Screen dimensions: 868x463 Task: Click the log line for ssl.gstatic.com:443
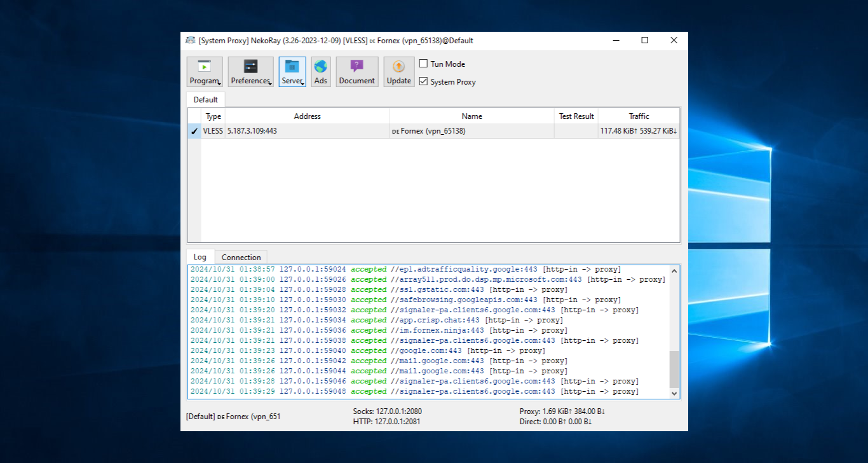[379, 289]
